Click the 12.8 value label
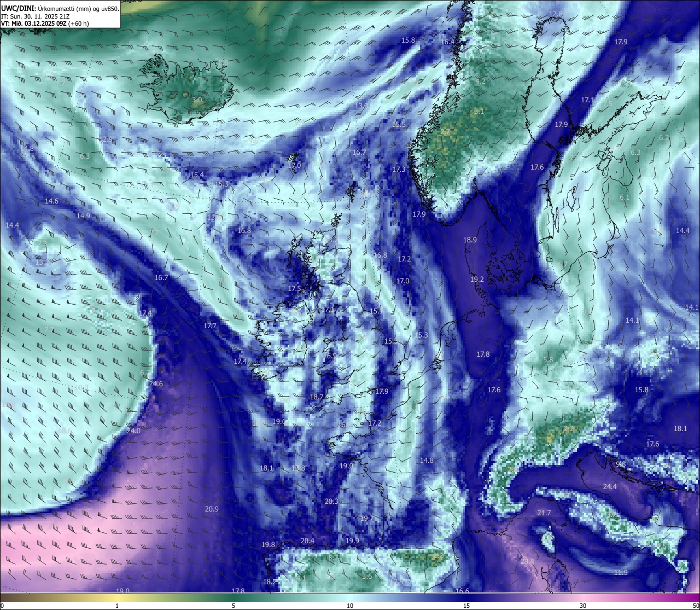 pyautogui.click(x=556, y=14)
